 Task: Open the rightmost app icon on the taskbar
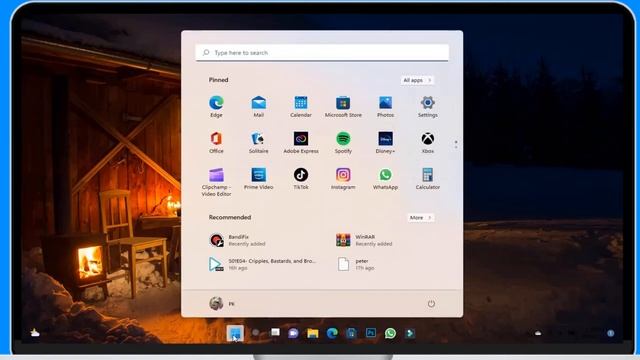coord(410,333)
